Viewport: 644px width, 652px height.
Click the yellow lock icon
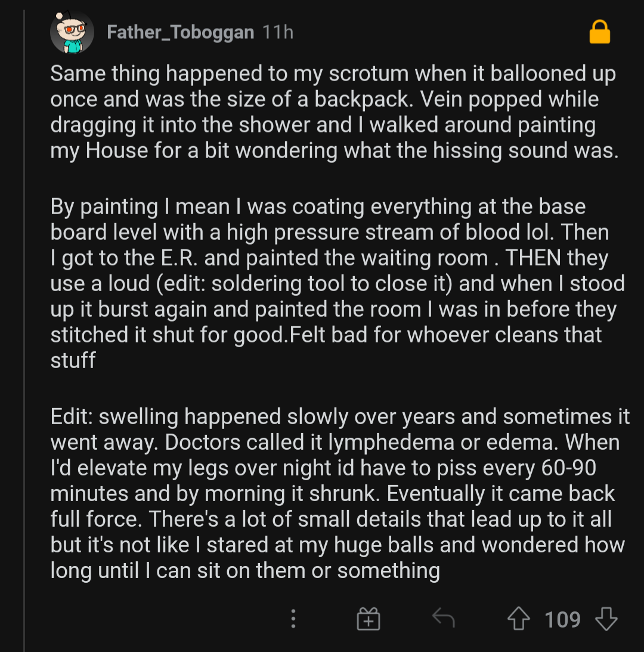tap(599, 33)
